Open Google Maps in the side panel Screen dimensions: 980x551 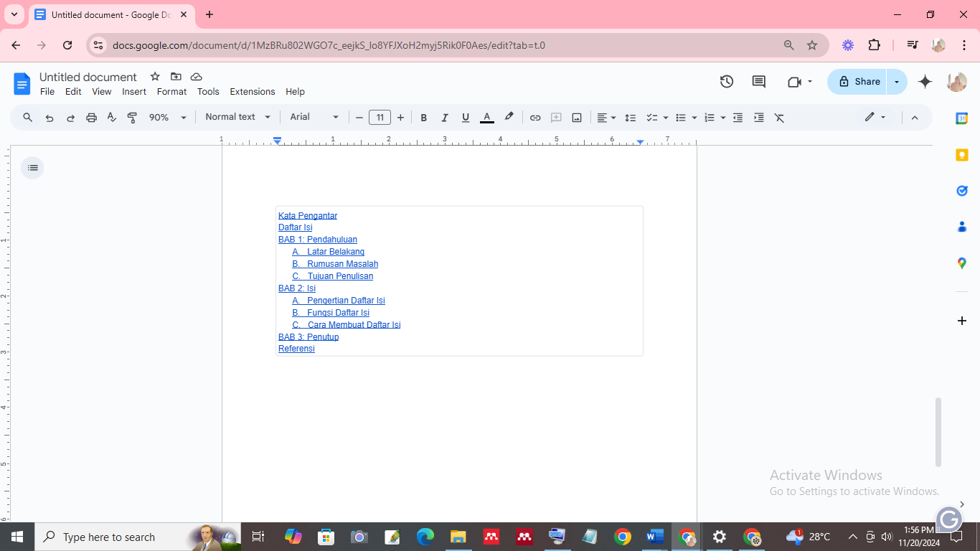(962, 263)
